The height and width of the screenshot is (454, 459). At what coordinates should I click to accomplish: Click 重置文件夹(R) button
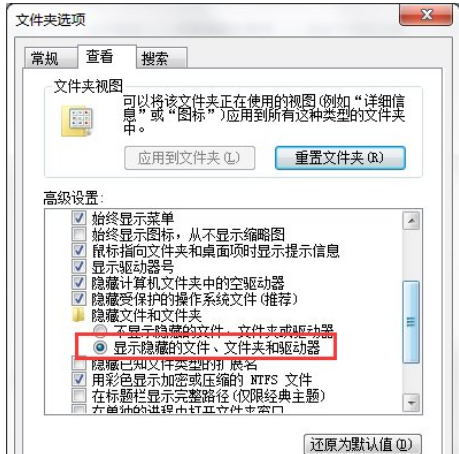pos(340,158)
